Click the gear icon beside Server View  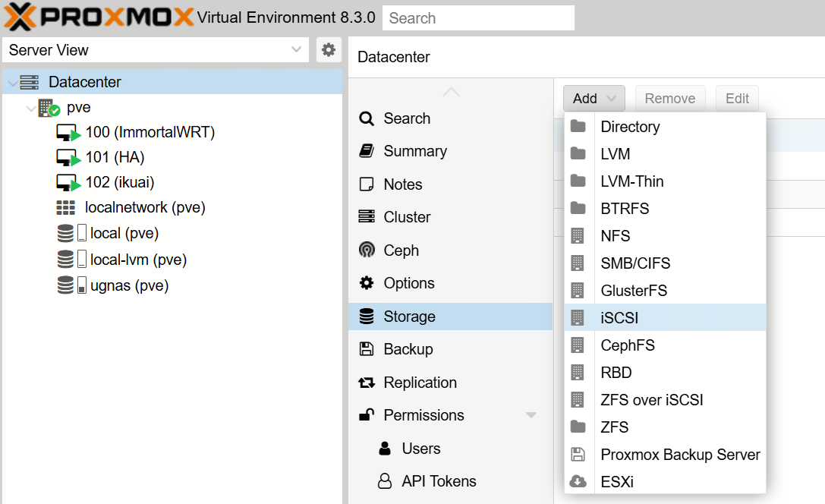pos(328,50)
